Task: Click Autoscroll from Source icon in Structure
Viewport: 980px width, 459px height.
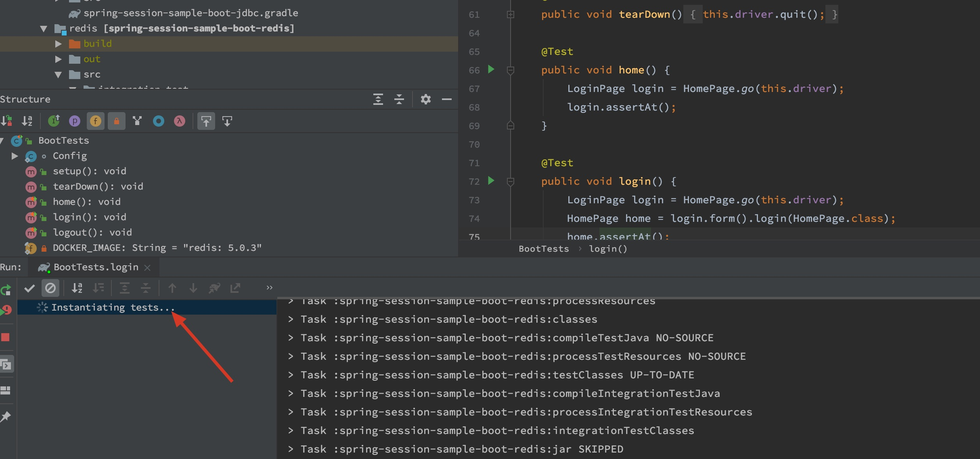Action: click(x=227, y=121)
